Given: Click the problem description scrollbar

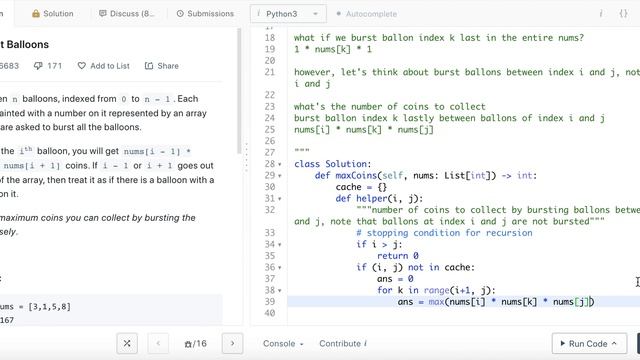Looking at the screenshot, I should [x=240, y=92].
